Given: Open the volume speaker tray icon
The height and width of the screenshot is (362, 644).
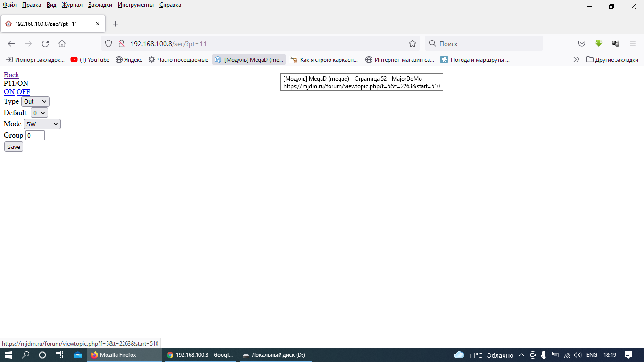Looking at the screenshot, I should click(578, 355).
